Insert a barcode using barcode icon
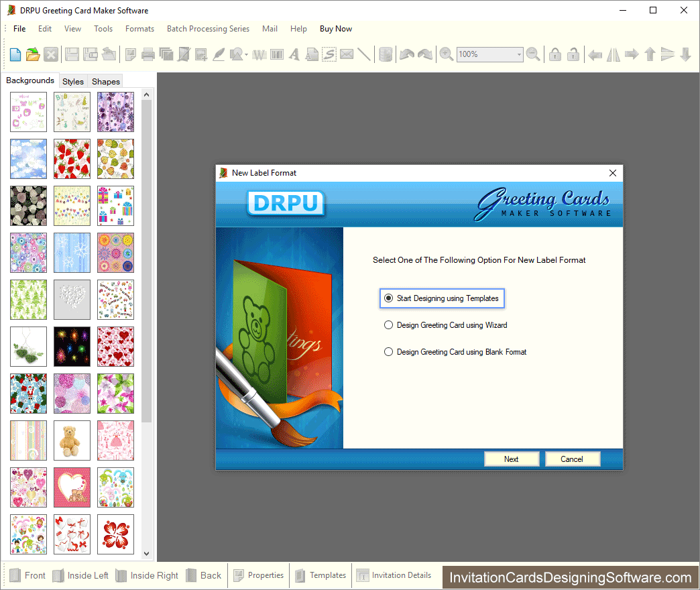The image size is (700, 590). (277, 54)
